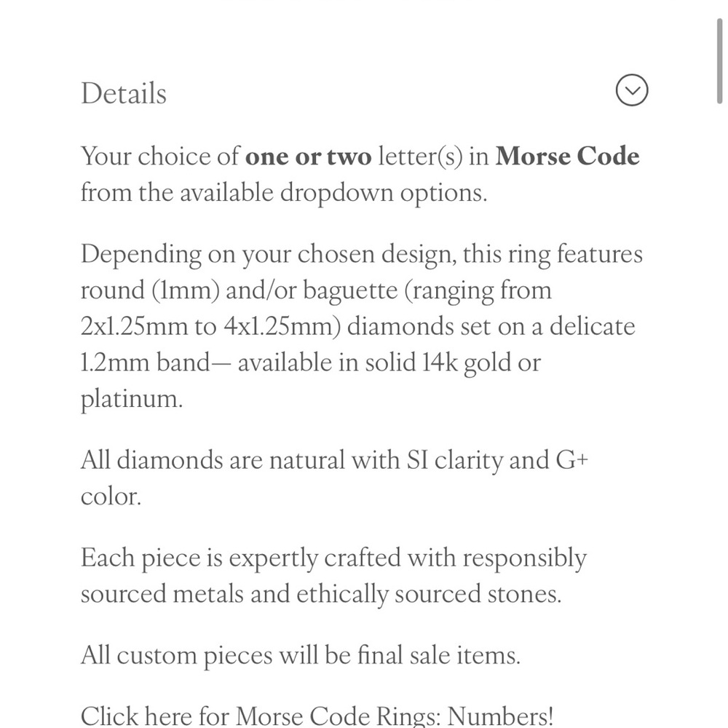Click the bold "Morse Code" text
Viewport: 728px width, 728px height.
[567, 157]
